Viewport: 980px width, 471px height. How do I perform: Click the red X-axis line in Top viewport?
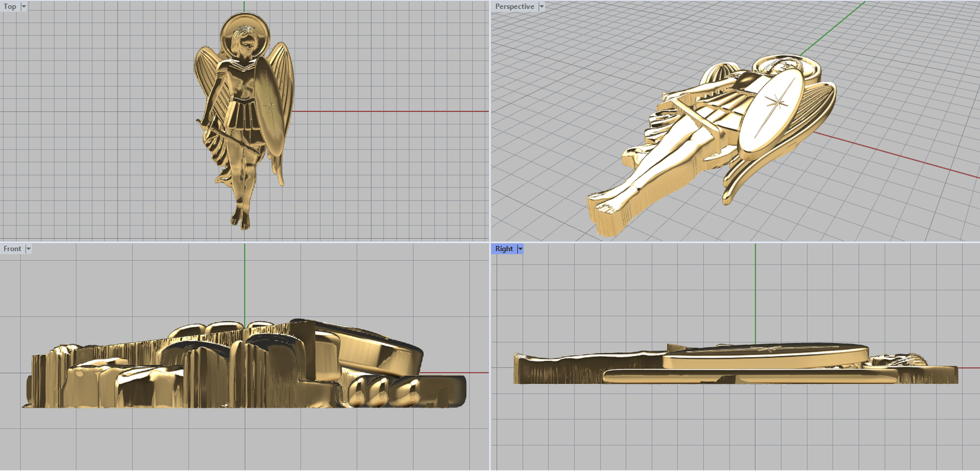[x=392, y=111]
